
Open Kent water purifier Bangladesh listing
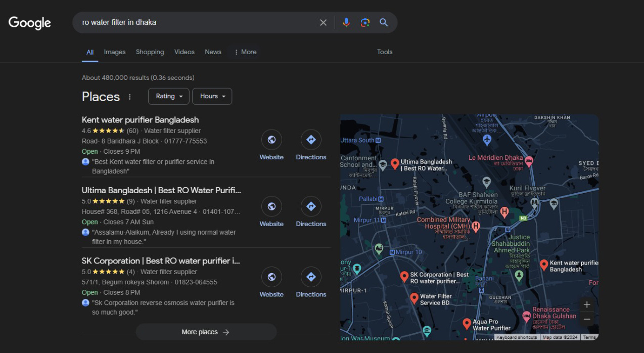click(x=140, y=120)
